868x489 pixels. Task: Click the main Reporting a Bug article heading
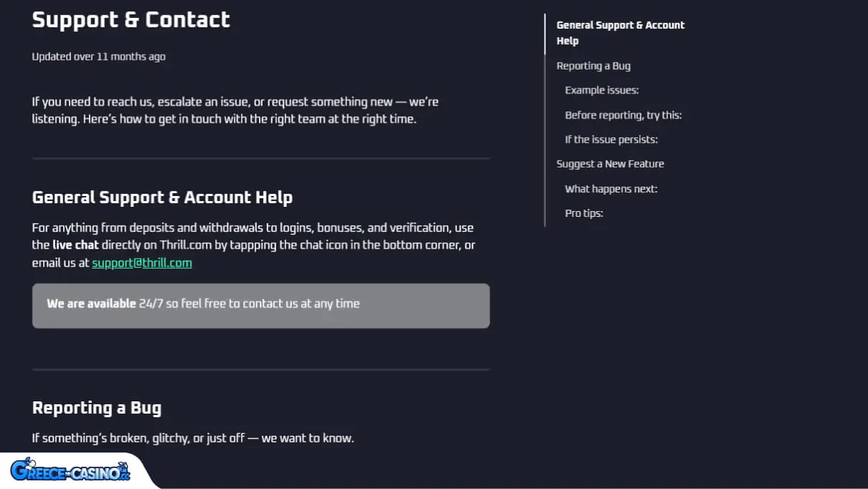97,408
